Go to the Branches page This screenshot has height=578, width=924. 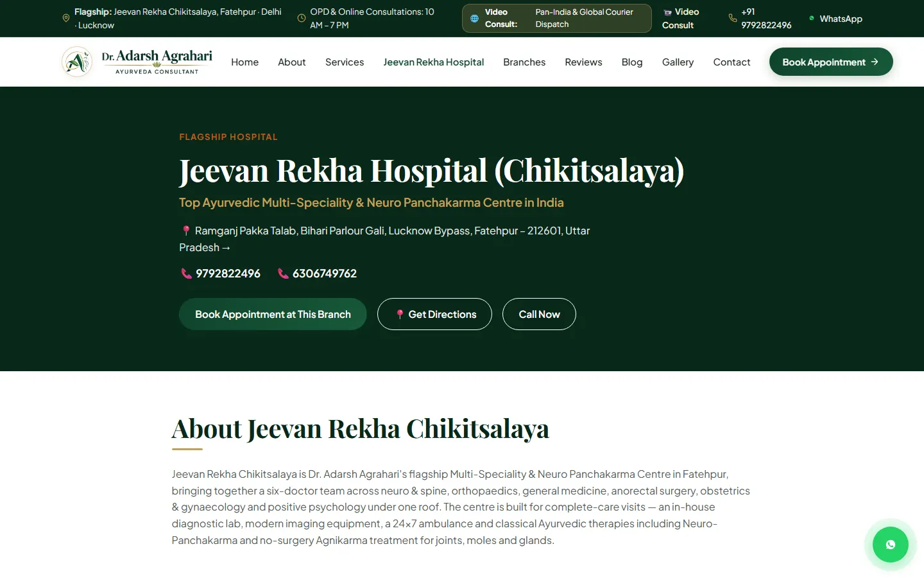tap(524, 62)
